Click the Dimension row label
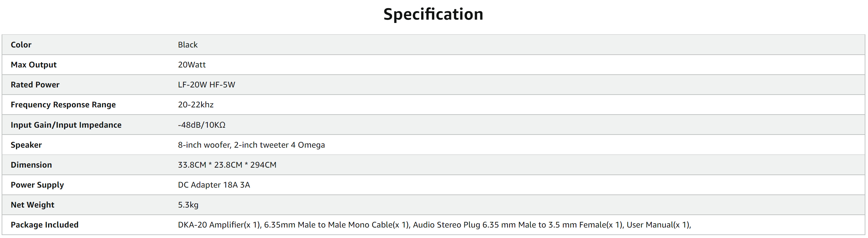Image resolution: width=868 pixels, height=238 pixels. [31, 165]
